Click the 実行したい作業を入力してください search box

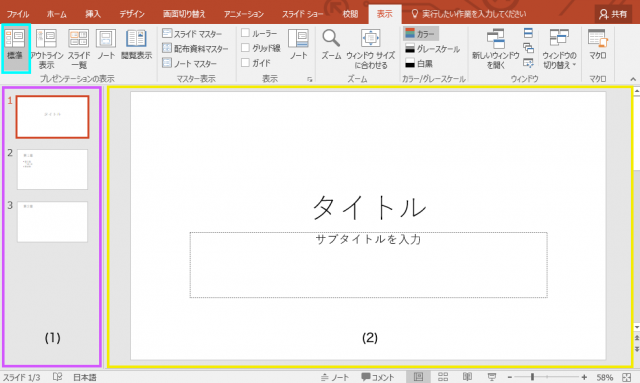(469, 14)
